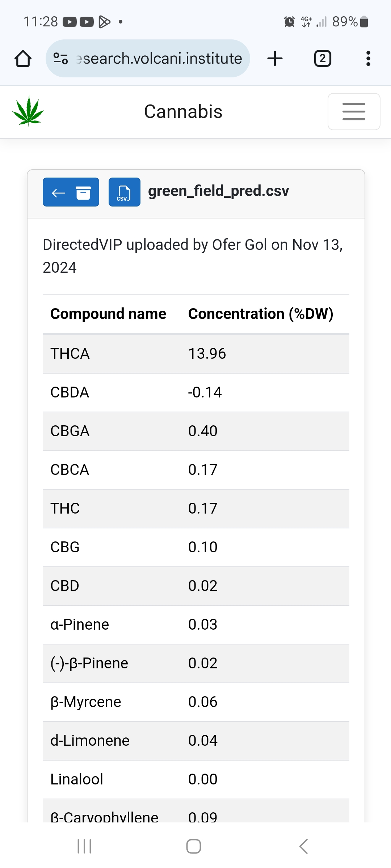Image resolution: width=391 pixels, height=868 pixels.
Task: Select the THCA table row
Action: 196,354
